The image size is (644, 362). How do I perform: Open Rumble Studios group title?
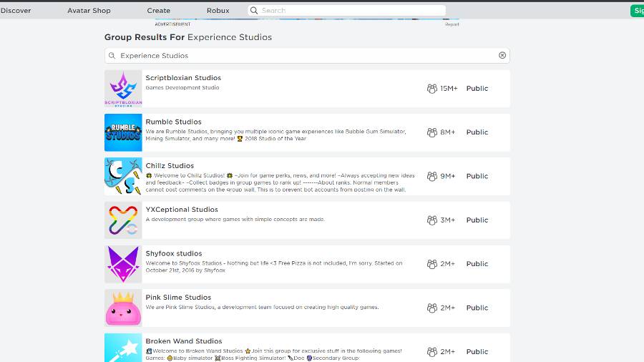coord(173,122)
